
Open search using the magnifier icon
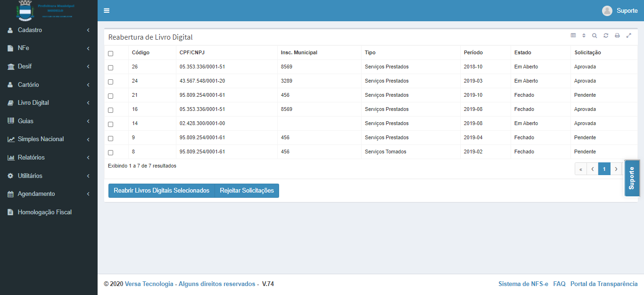594,35
